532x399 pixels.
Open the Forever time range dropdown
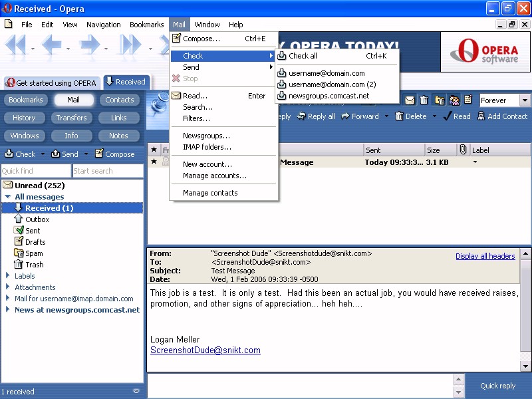pos(525,100)
